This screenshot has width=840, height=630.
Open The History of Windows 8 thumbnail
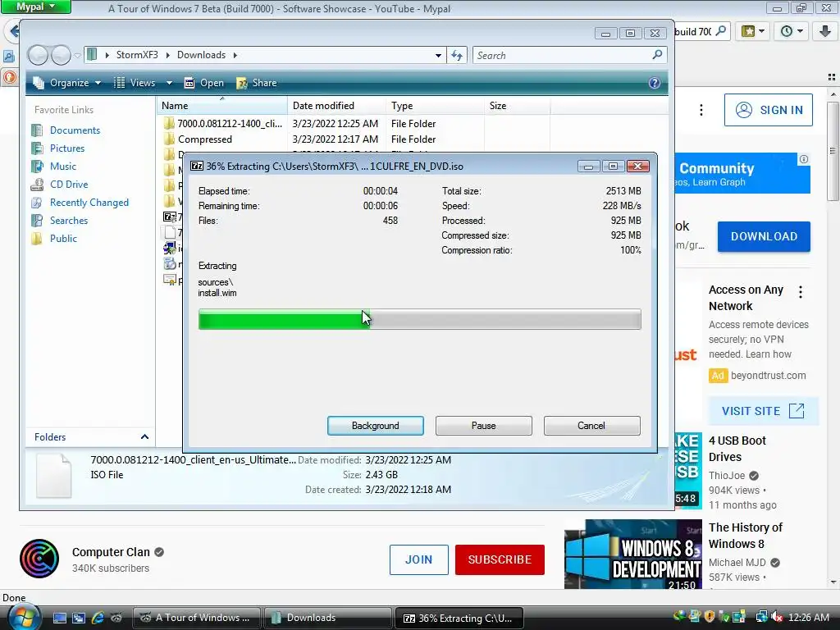[633, 554]
